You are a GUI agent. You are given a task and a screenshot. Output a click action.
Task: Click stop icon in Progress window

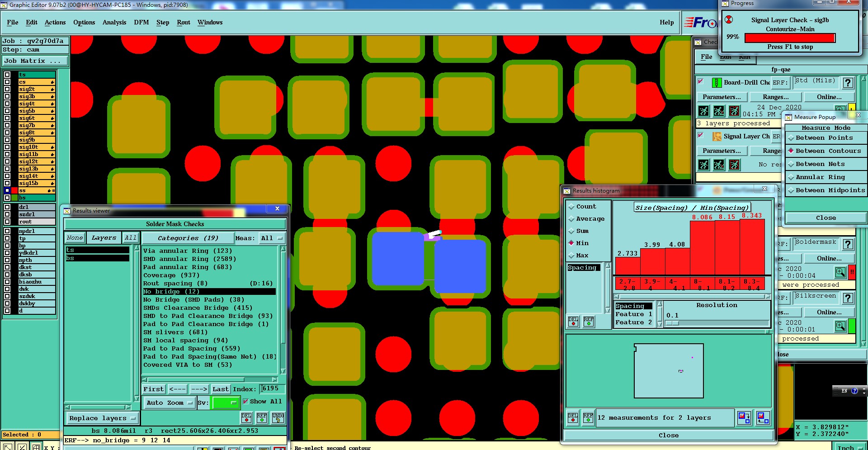(729, 20)
